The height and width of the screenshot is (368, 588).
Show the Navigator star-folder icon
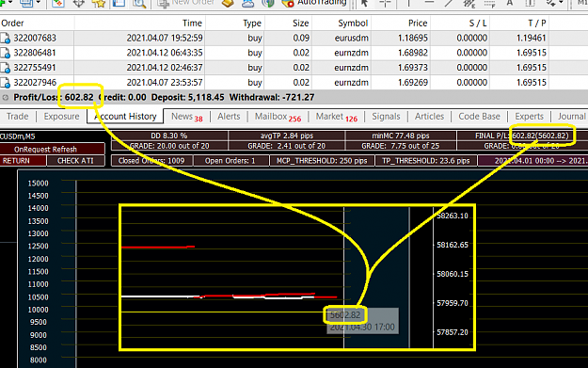pos(99,3)
